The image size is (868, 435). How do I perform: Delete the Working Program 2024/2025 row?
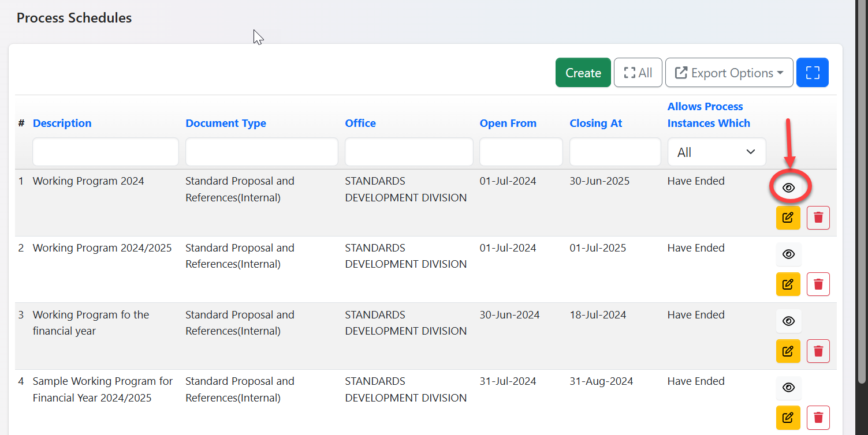(818, 284)
